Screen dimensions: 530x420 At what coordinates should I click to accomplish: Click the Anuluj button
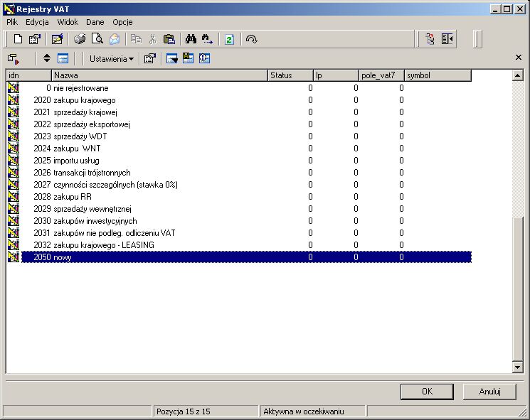489,392
